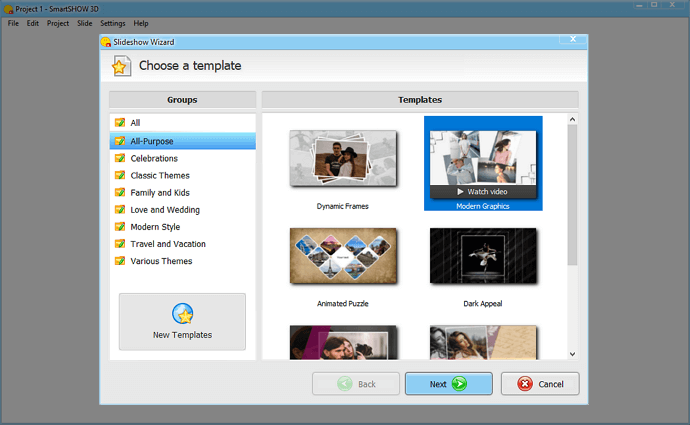This screenshot has height=425, width=690.
Task: Click the Cancel button
Action: tap(540, 384)
